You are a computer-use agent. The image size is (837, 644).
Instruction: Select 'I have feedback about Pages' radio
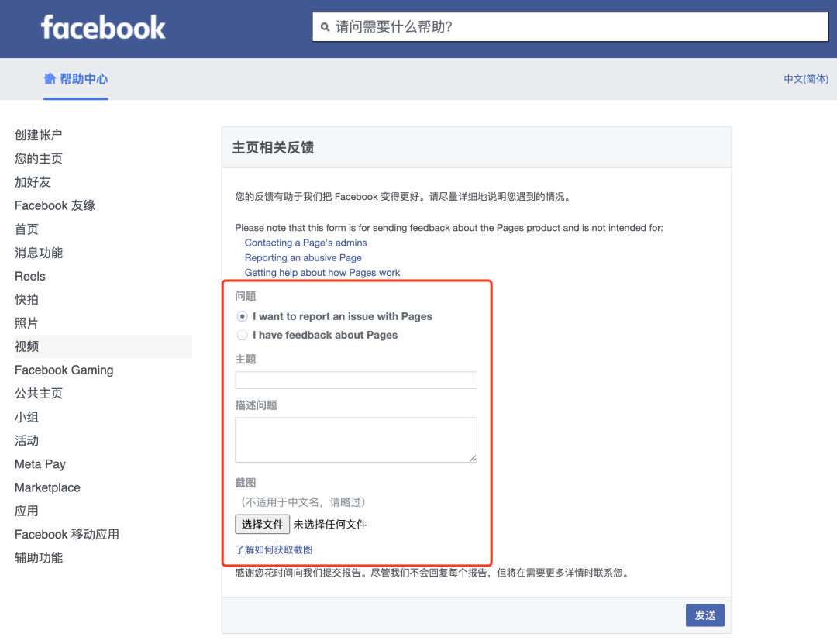click(x=243, y=335)
